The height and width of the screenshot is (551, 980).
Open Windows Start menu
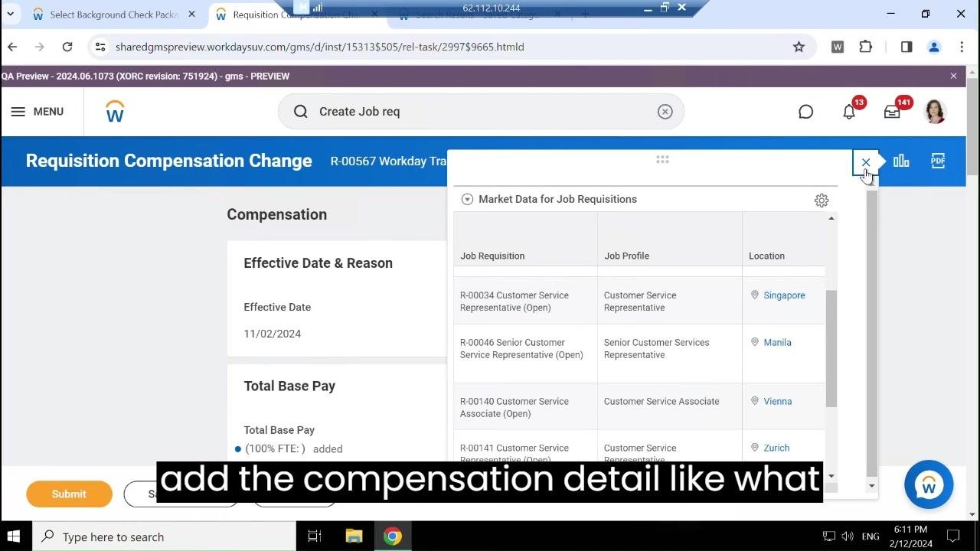tap(13, 536)
